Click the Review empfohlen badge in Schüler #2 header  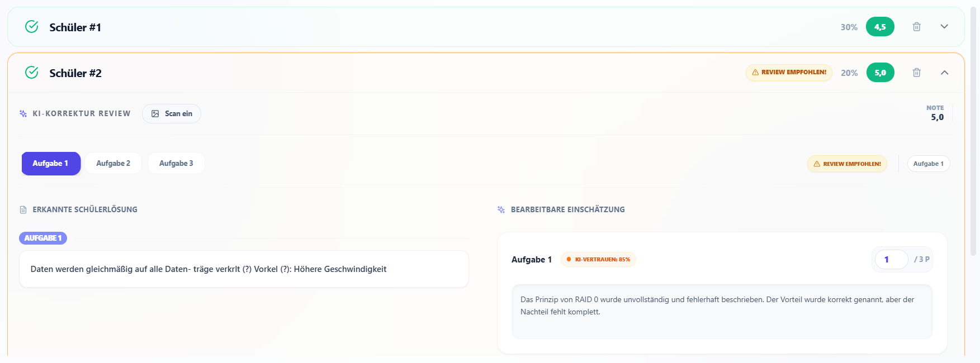789,73
